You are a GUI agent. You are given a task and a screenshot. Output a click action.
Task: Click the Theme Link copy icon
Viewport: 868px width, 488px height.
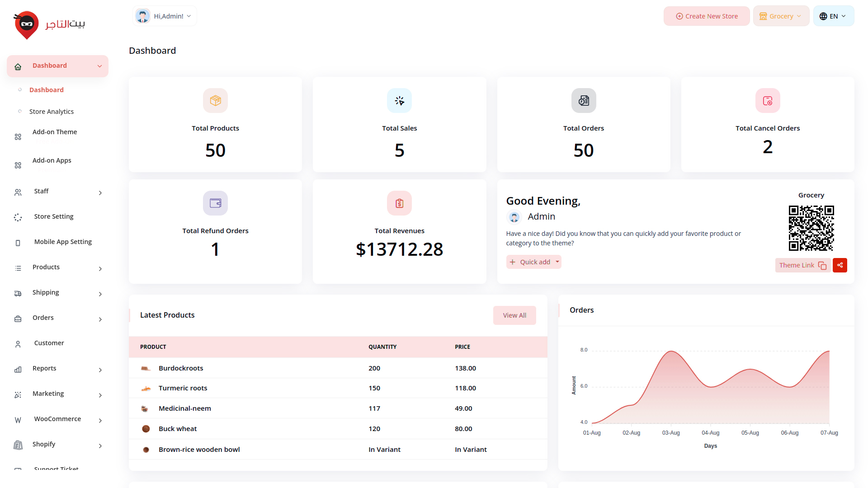822,266
